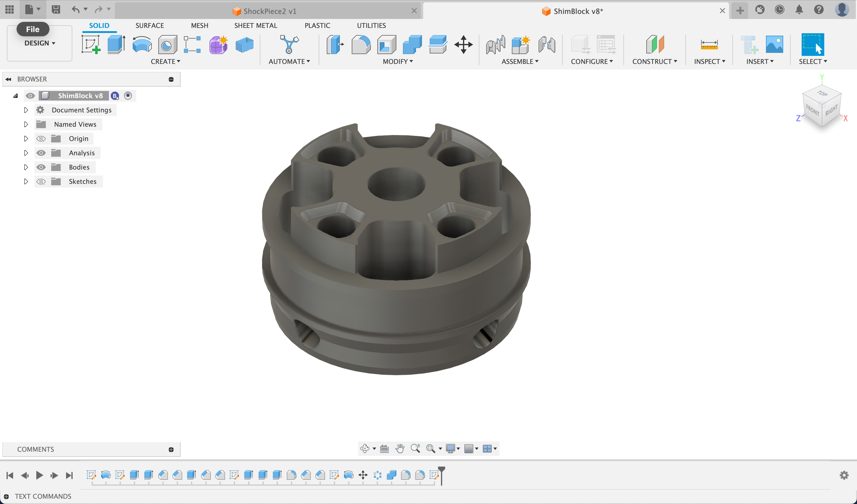This screenshot has height=504, width=857.
Task: Expand the Document Settings node
Action: tap(26, 110)
